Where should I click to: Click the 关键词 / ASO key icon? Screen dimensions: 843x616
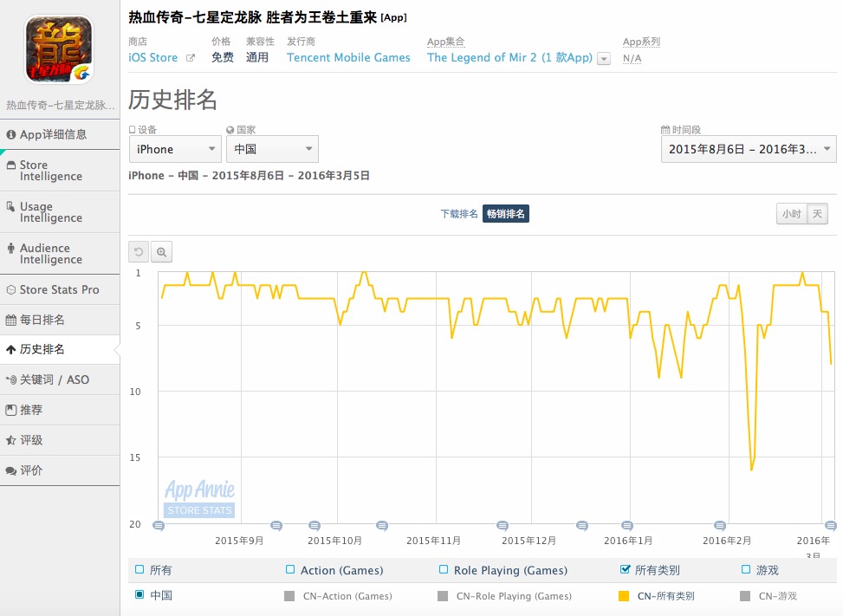click(x=10, y=379)
